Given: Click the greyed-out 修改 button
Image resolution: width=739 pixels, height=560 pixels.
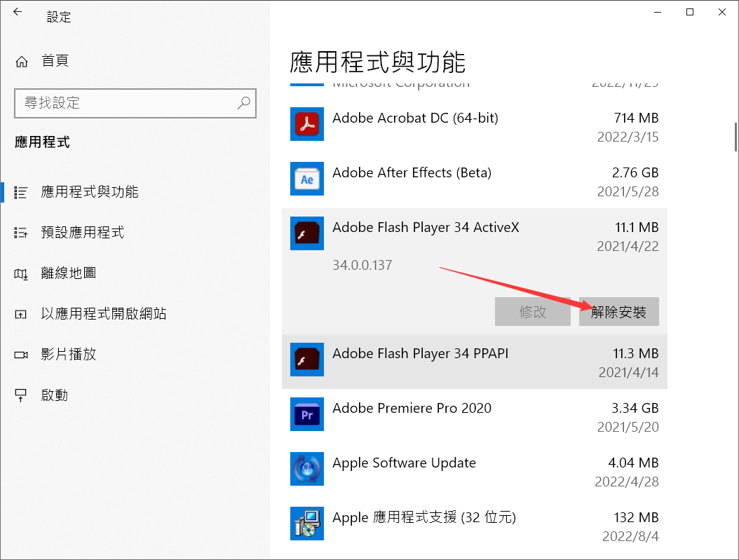Looking at the screenshot, I should pos(533,311).
